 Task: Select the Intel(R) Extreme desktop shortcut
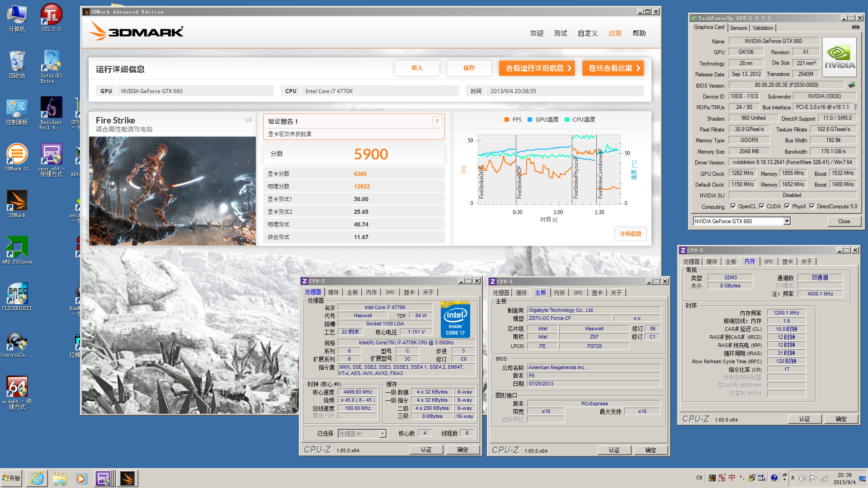click(x=51, y=66)
